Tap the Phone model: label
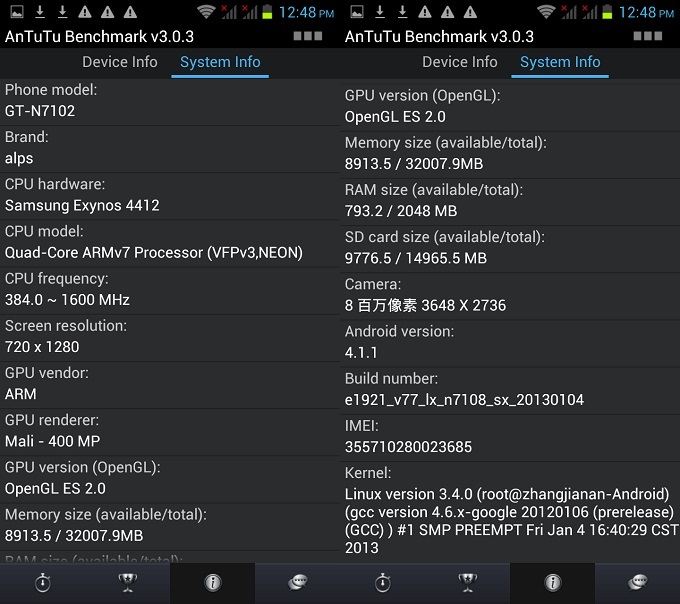This screenshot has width=680, height=604. coord(51,90)
